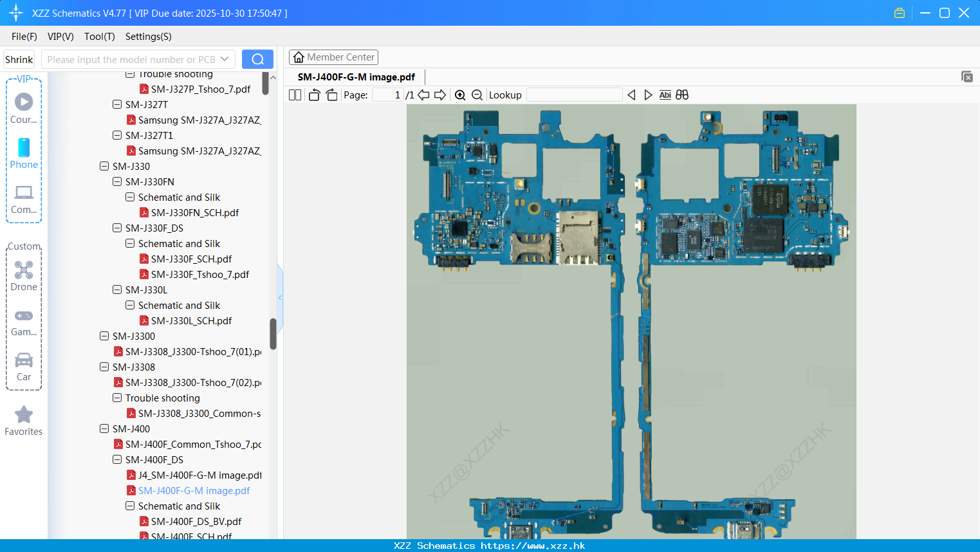Open Member Center
The width and height of the screenshot is (980, 552).
(333, 57)
